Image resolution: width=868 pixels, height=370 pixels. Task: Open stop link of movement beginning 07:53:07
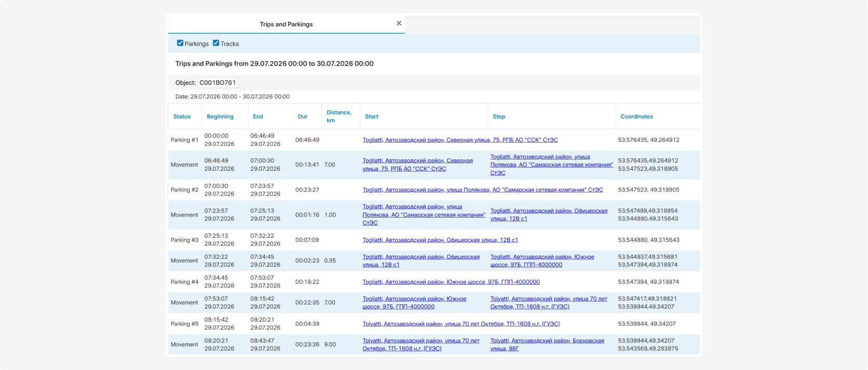coord(549,302)
